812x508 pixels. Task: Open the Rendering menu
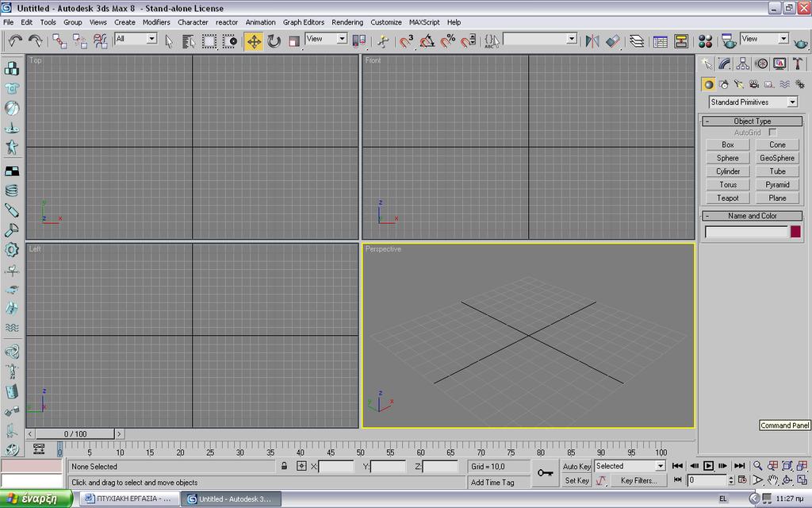(347, 22)
